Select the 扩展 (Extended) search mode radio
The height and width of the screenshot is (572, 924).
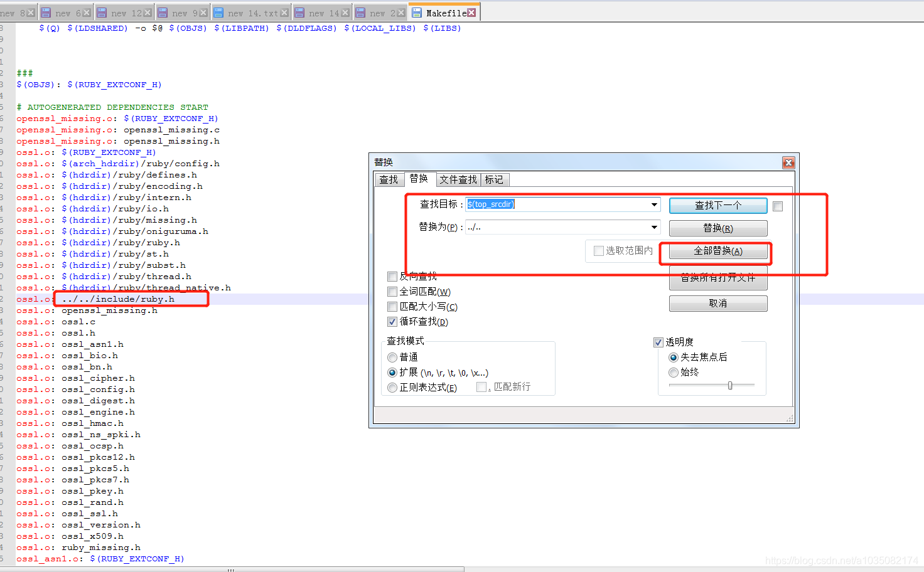(x=392, y=373)
